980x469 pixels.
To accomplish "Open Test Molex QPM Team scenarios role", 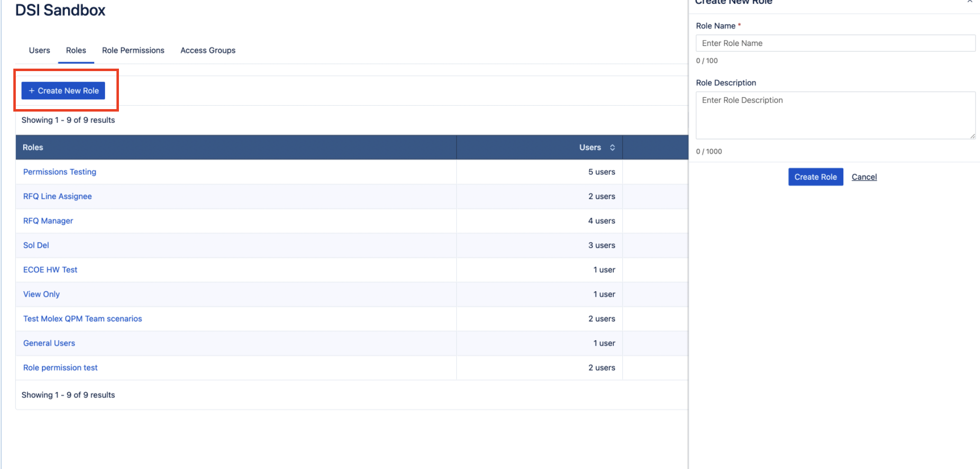I will (x=82, y=319).
